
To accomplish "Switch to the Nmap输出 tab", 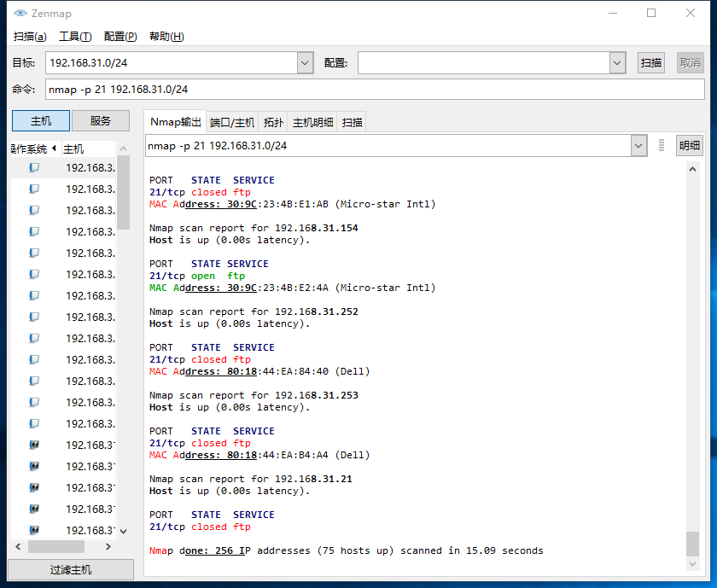I will coord(176,122).
